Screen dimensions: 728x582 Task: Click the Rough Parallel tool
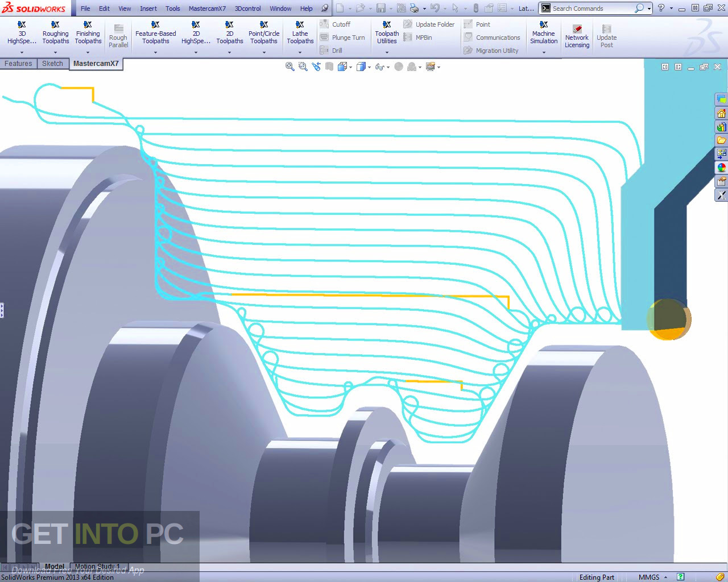(x=118, y=36)
